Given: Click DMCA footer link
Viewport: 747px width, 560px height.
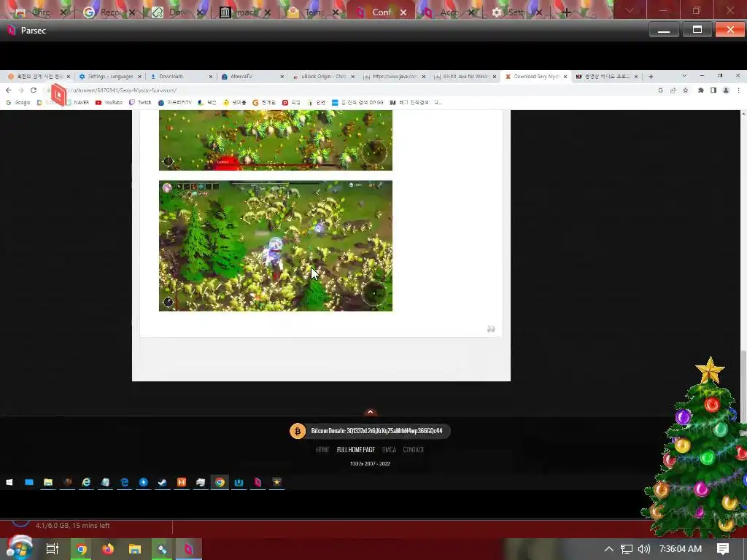Looking at the screenshot, I should point(389,449).
